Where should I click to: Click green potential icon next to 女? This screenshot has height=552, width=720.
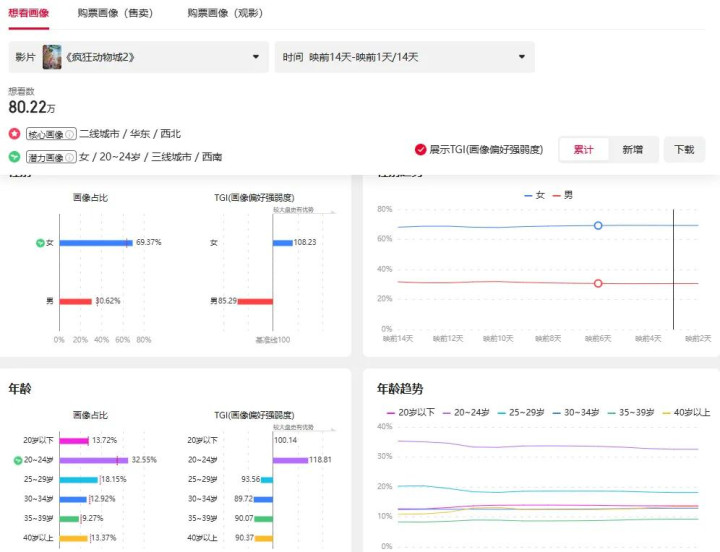click(40, 242)
